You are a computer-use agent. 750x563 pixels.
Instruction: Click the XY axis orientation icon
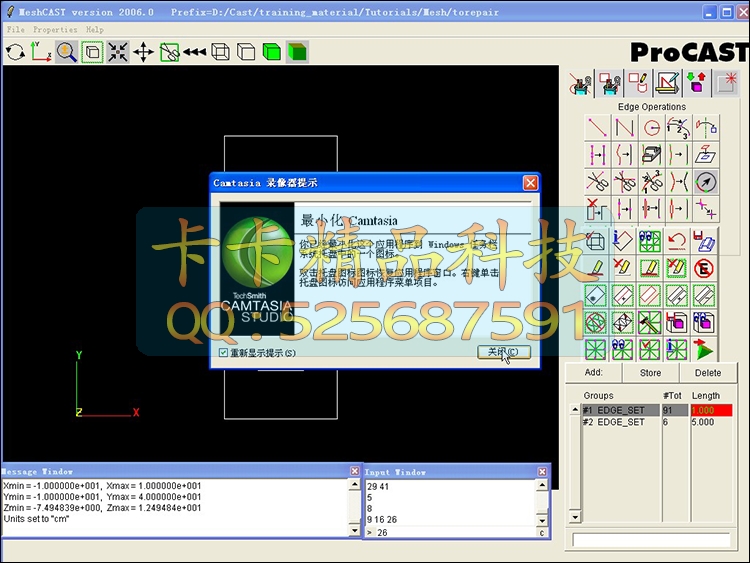pyautogui.click(x=41, y=52)
